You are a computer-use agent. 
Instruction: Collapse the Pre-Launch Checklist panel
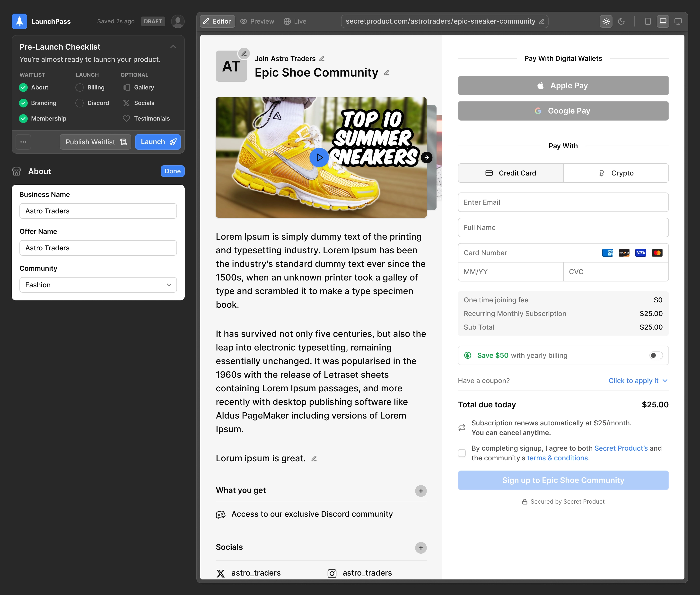173,47
